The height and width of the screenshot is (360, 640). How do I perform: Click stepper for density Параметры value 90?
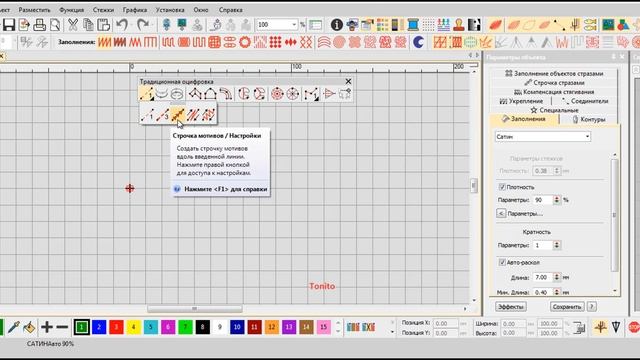pyautogui.click(x=556, y=200)
